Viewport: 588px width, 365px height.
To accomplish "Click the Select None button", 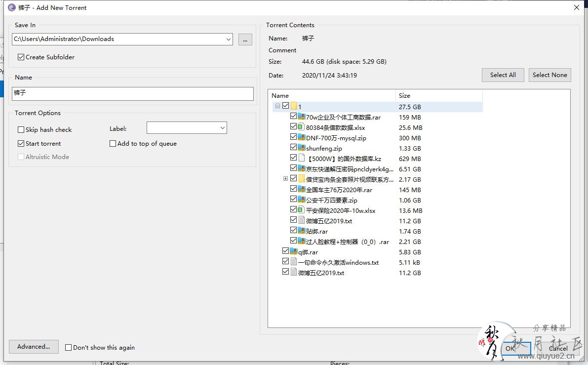I will click(550, 75).
